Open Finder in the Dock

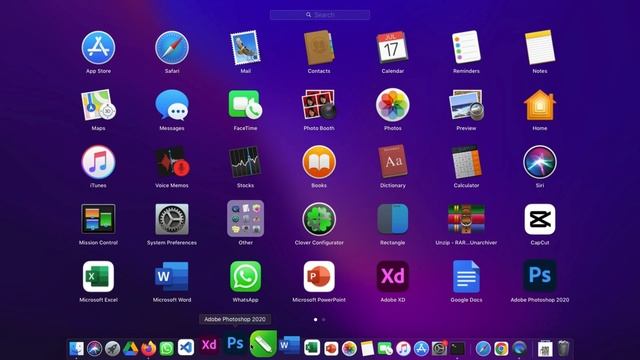(x=76, y=349)
